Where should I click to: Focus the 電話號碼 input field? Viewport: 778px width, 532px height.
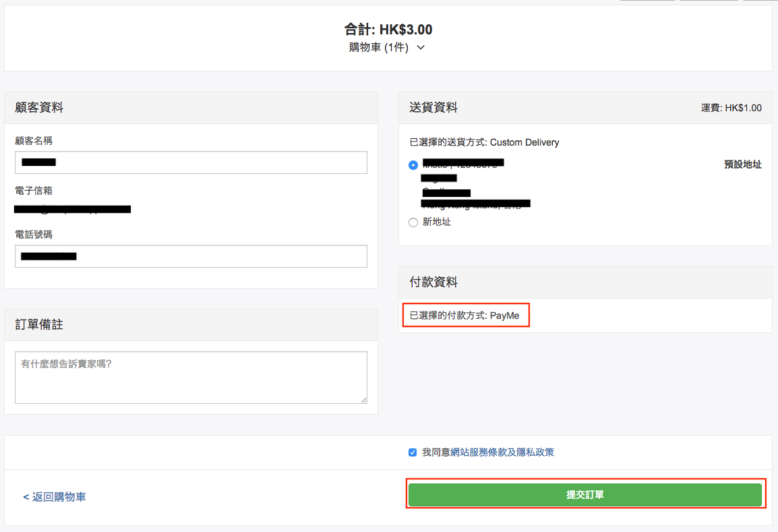click(x=191, y=256)
